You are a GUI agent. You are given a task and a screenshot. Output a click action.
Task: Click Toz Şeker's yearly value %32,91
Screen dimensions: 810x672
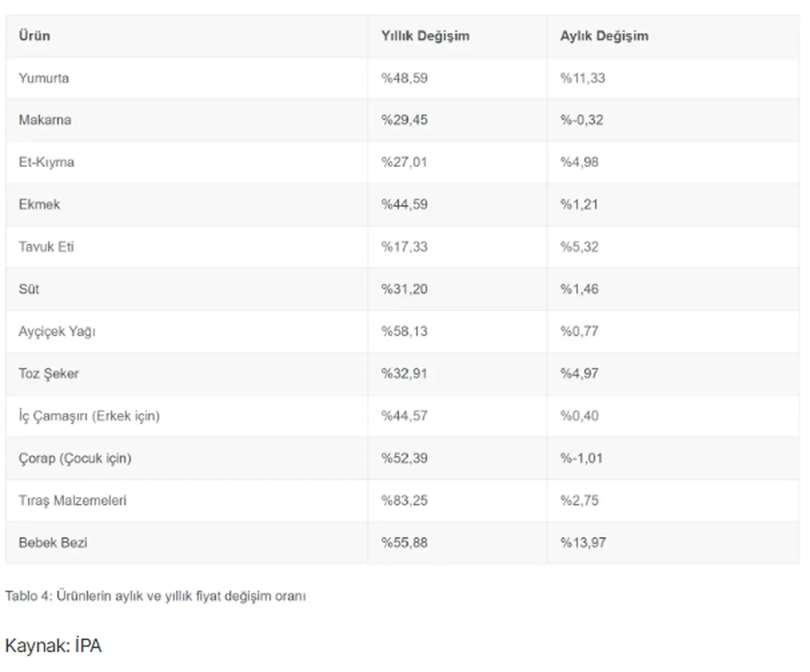tap(404, 374)
